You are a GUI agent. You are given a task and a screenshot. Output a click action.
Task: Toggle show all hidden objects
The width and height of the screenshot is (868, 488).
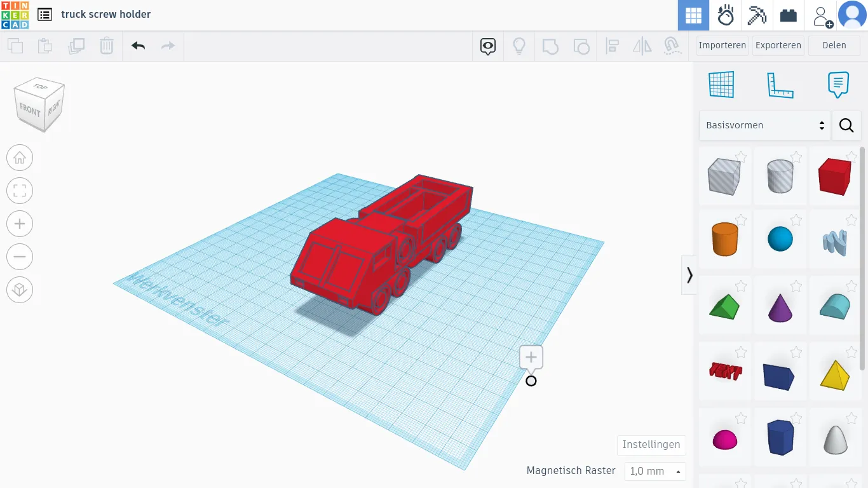tap(519, 46)
